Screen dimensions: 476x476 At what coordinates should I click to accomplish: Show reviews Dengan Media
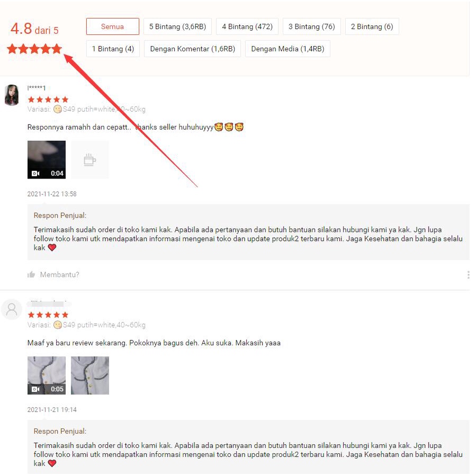tap(288, 49)
